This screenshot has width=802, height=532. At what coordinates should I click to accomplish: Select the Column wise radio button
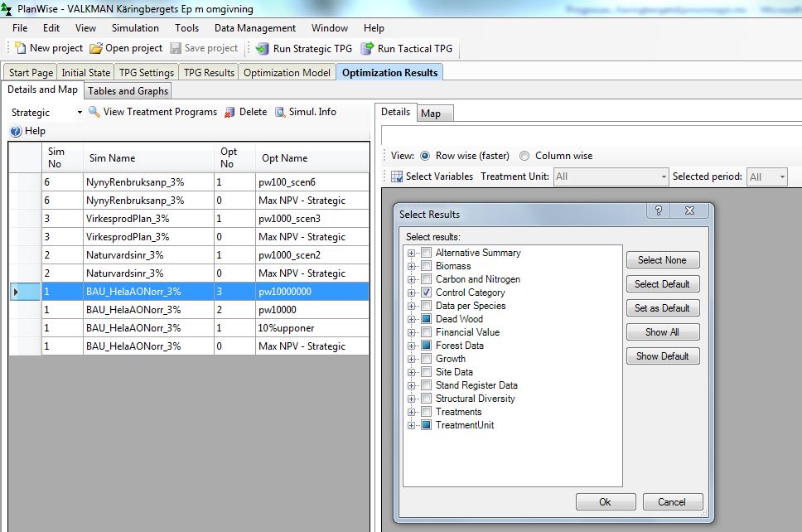[524, 156]
